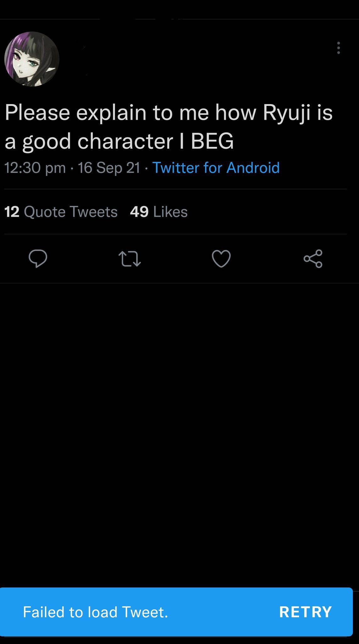Like the tweet with the heart icon
Image resolution: width=359 pixels, height=644 pixels.
[x=221, y=259]
